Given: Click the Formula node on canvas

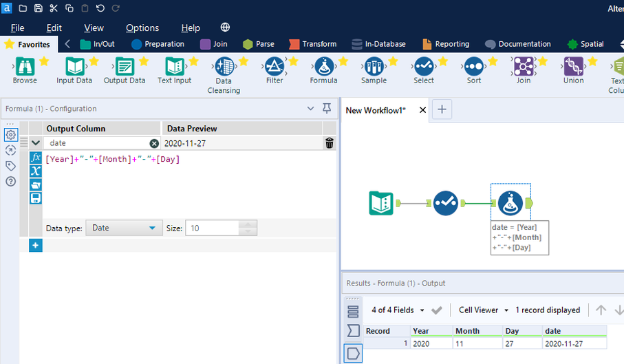Looking at the screenshot, I should (x=510, y=203).
